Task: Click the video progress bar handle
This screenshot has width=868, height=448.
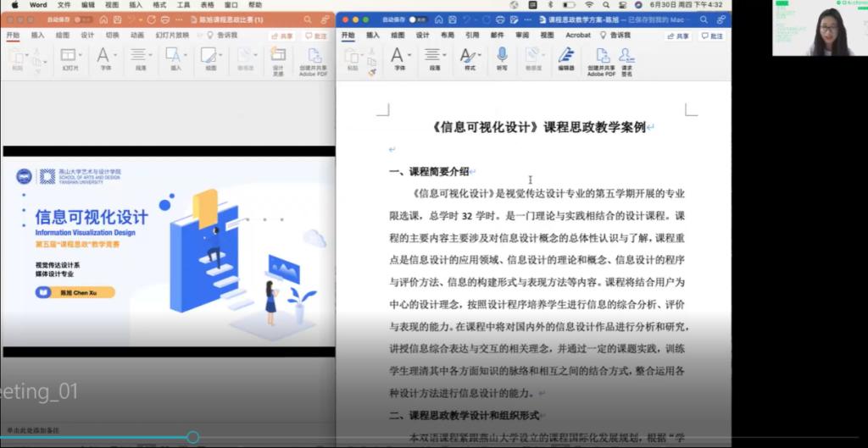Action: (x=192, y=437)
